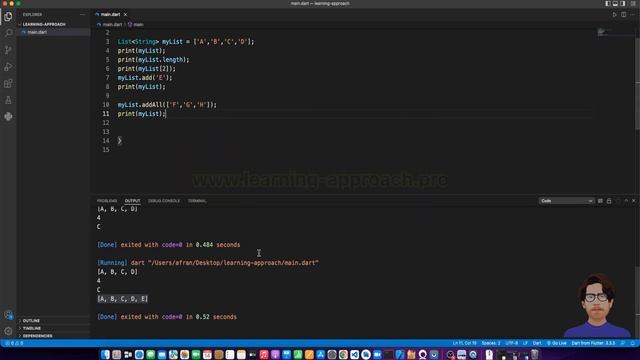Select language mode Dart in status bar
This screenshot has height=360, width=640.
pyautogui.click(x=537, y=343)
